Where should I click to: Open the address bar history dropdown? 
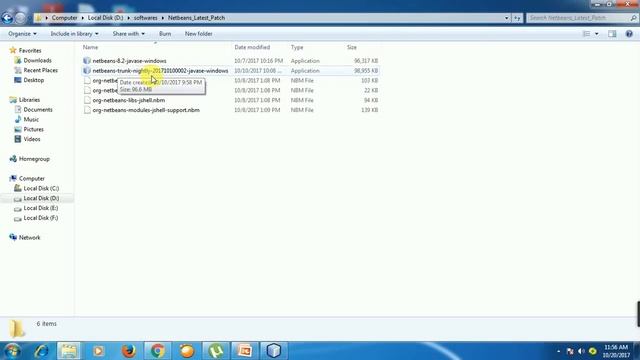[507, 18]
